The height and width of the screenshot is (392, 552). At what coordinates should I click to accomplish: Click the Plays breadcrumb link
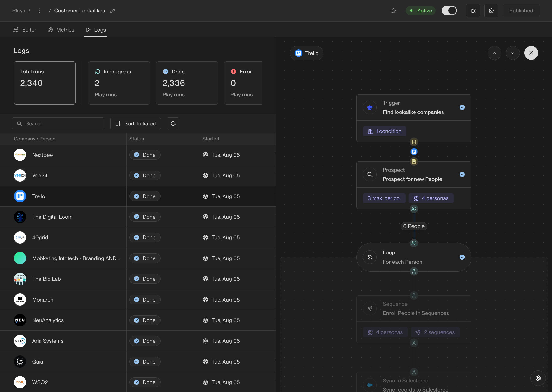tap(19, 11)
